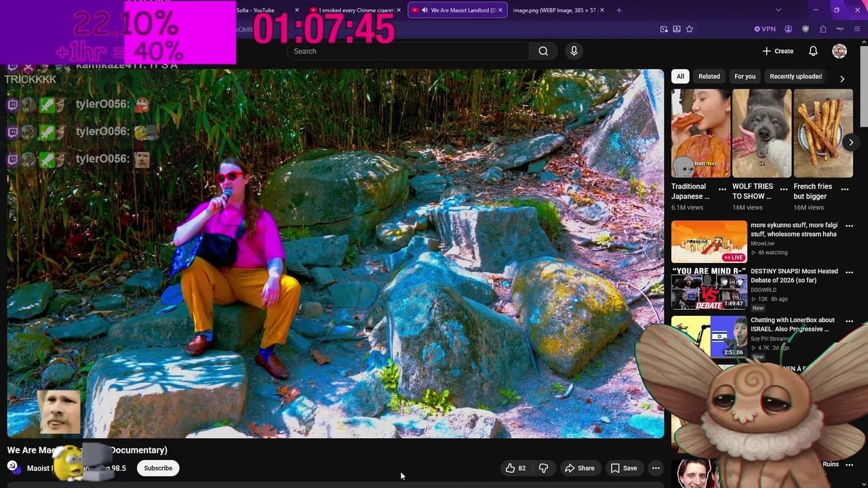Mute audio on We Are Maoist Landlord tab
Image resolution: width=868 pixels, height=488 pixels.
tap(425, 10)
